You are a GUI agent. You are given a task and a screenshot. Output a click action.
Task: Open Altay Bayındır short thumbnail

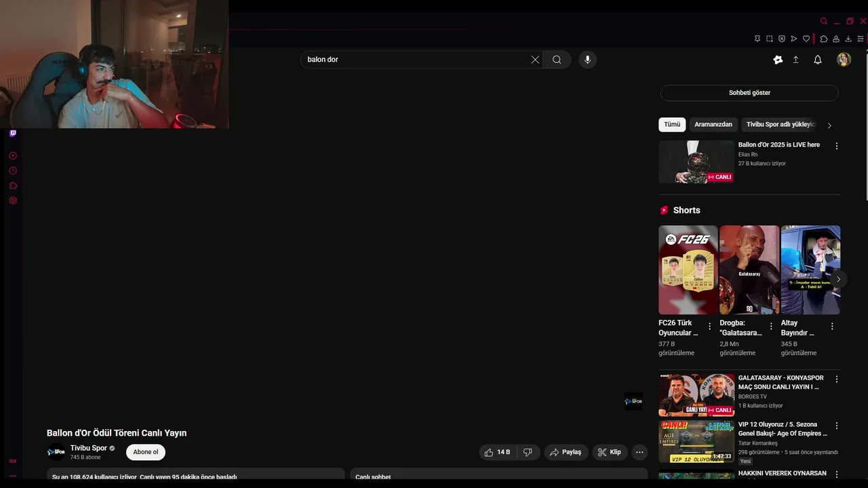click(x=810, y=270)
